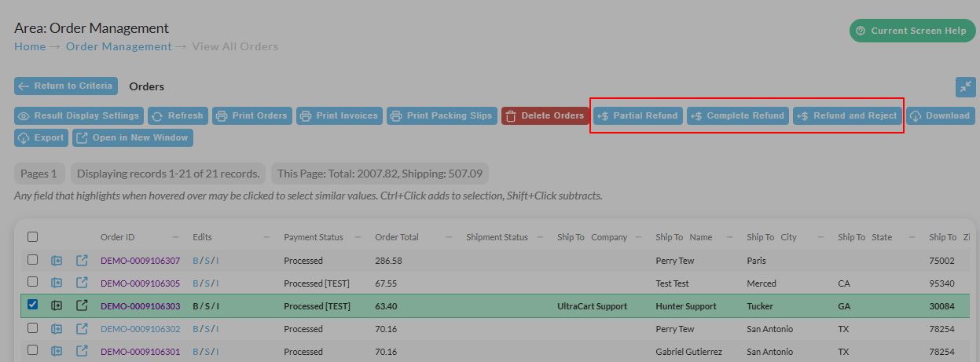
Task: Uncheck the checkbox for order DEMO-0009106303
Action: coord(32,305)
